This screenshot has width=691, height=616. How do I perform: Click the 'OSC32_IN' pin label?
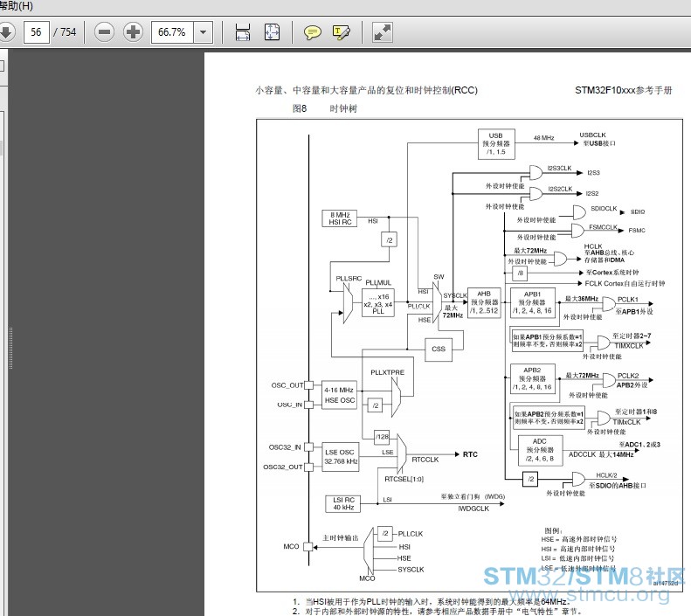pos(285,447)
